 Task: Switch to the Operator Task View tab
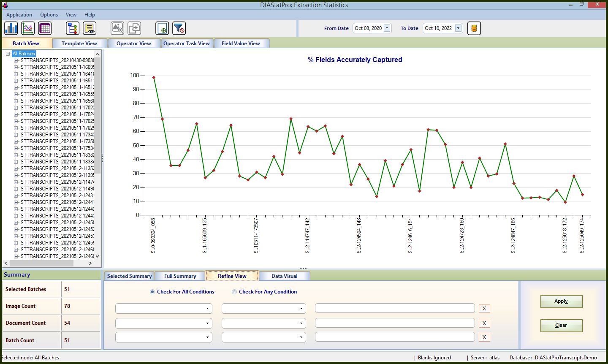[x=187, y=43]
